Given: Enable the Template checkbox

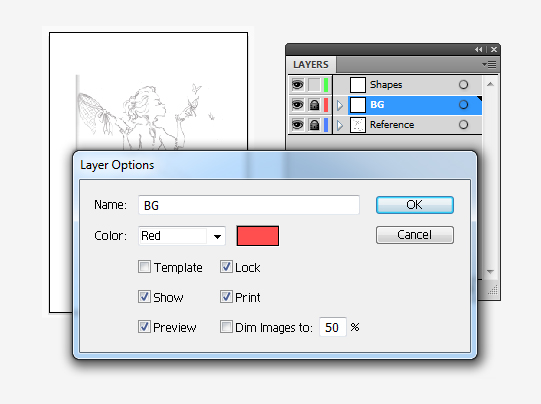Looking at the screenshot, I should tap(144, 267).
